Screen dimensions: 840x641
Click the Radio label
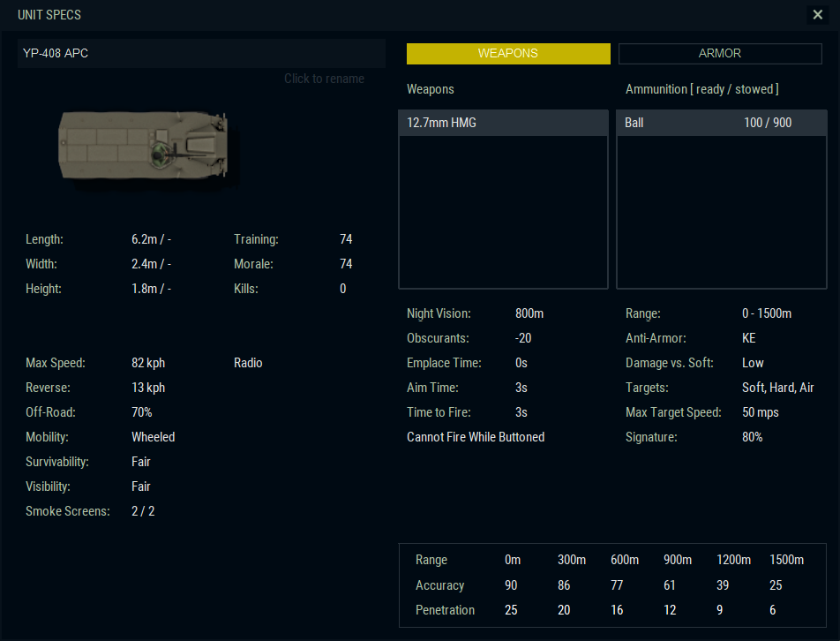coord(248,363)
